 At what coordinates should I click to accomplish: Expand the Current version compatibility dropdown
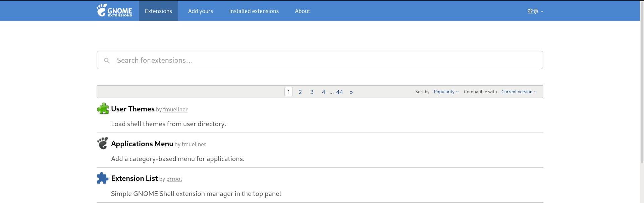(519, 92)
